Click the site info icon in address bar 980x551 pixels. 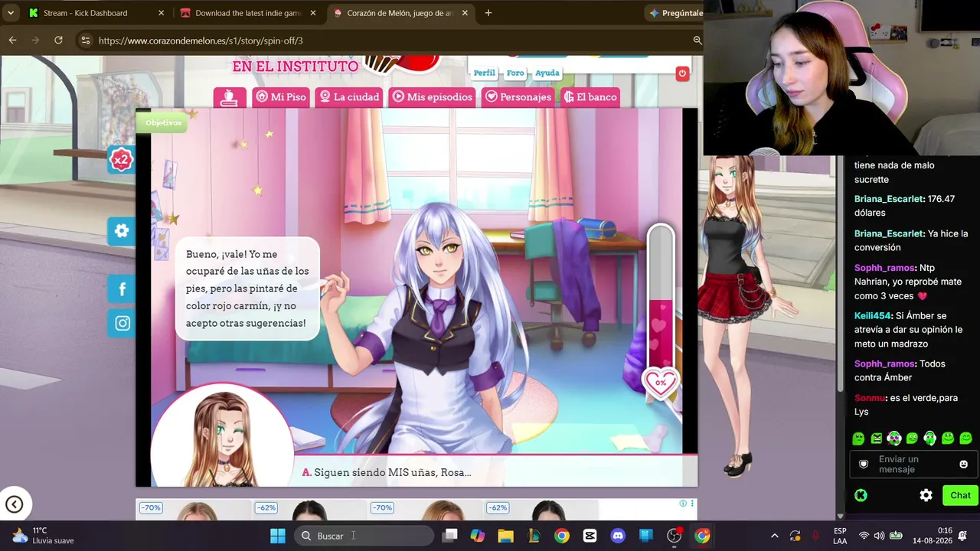coord(85,41)
